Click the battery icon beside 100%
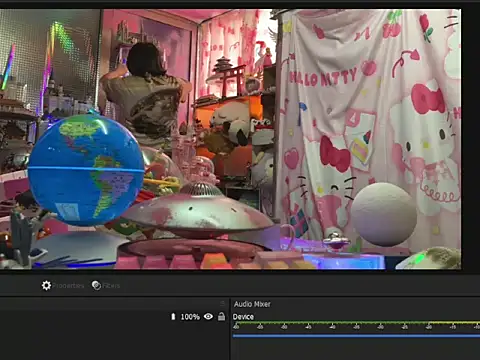This screenshot has height=360, width=480. point(173,316)
